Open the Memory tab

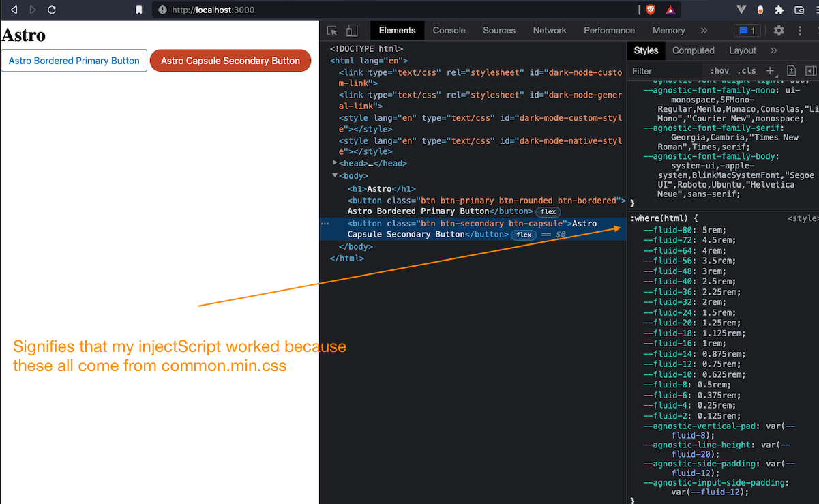pyautogui.click(x=668, y=30)
